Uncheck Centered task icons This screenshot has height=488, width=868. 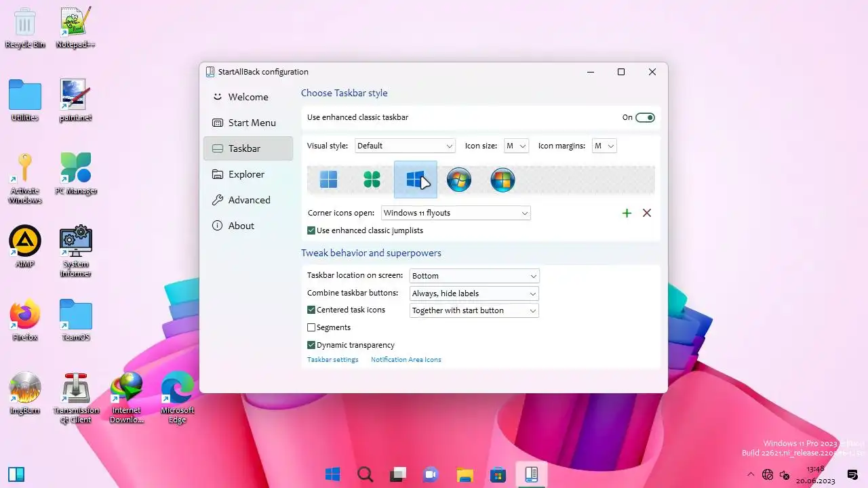coord(311,310)
